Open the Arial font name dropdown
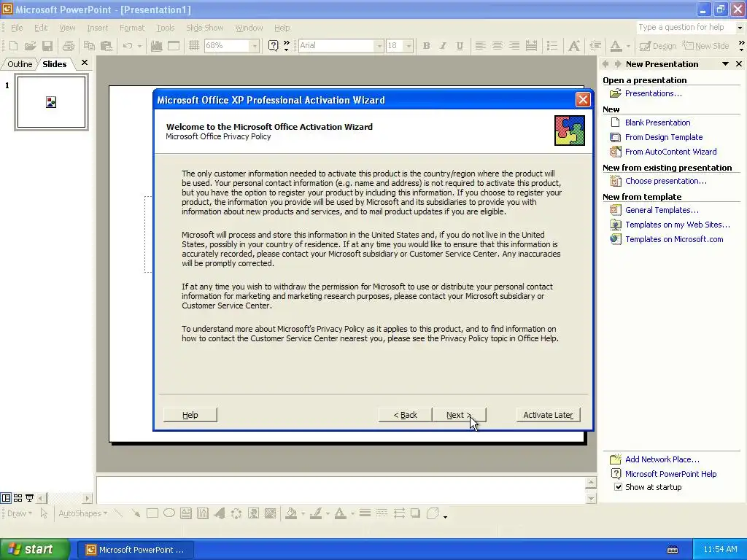This screenshot has height=560, width=747. click(379, 46)
